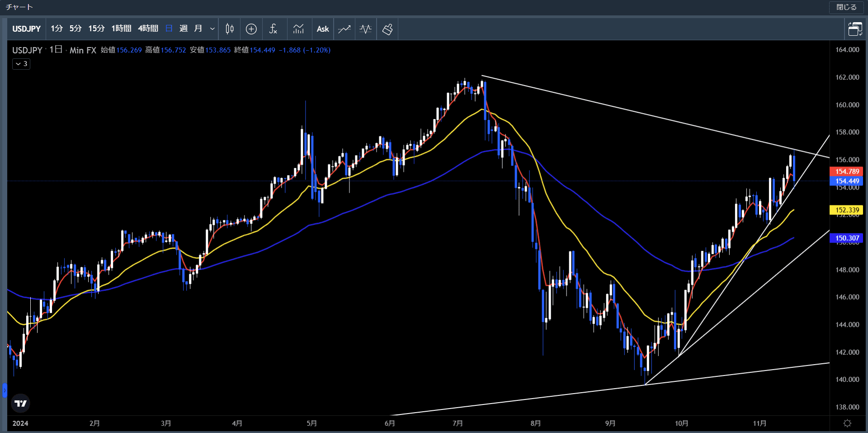Viewport: 868px width, 433px height.
Task: Click the detach chart window icon
Action: 855,29
